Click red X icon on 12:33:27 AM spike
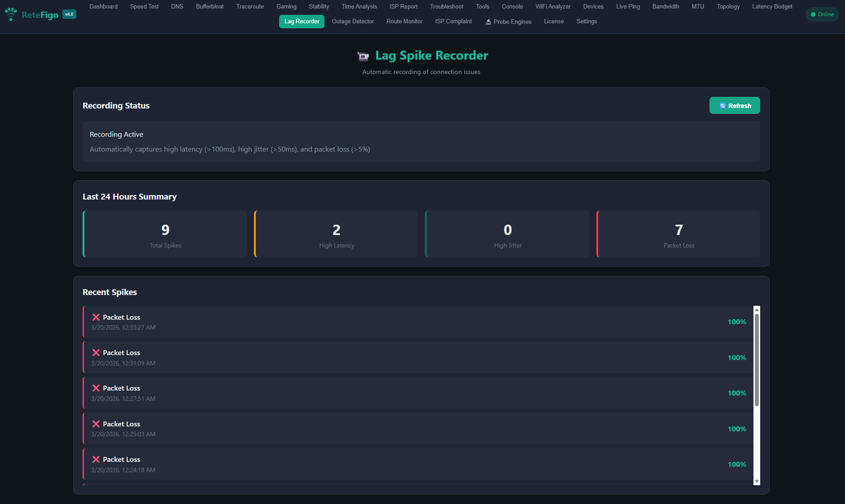Screen dimensions: 845x504 (x=96, y=317)
